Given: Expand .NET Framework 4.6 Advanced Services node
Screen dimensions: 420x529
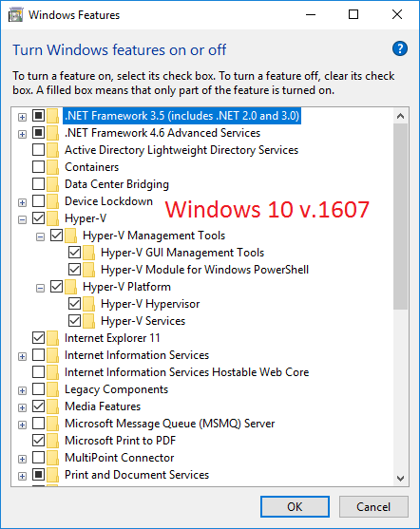Looking at the screenshot, I should pos(22,134).
